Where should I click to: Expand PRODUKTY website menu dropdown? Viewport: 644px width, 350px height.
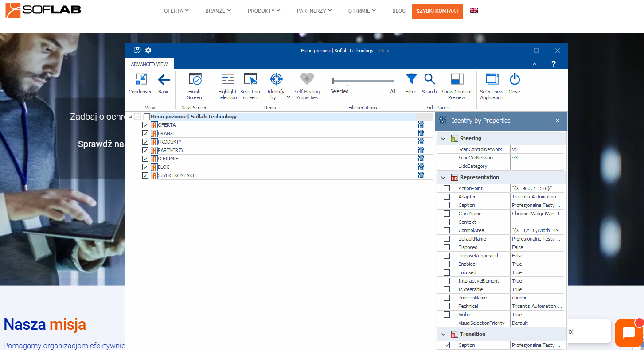(x=264, y=11)
